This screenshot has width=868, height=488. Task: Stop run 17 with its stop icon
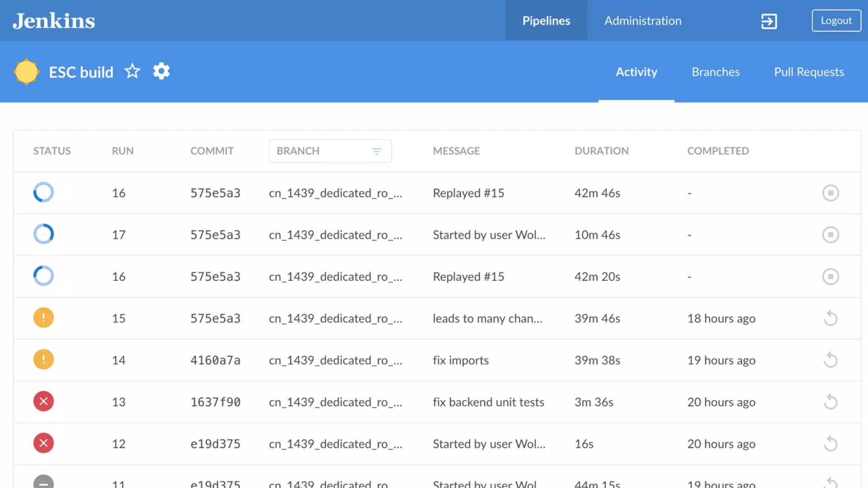tap(830, 235)
